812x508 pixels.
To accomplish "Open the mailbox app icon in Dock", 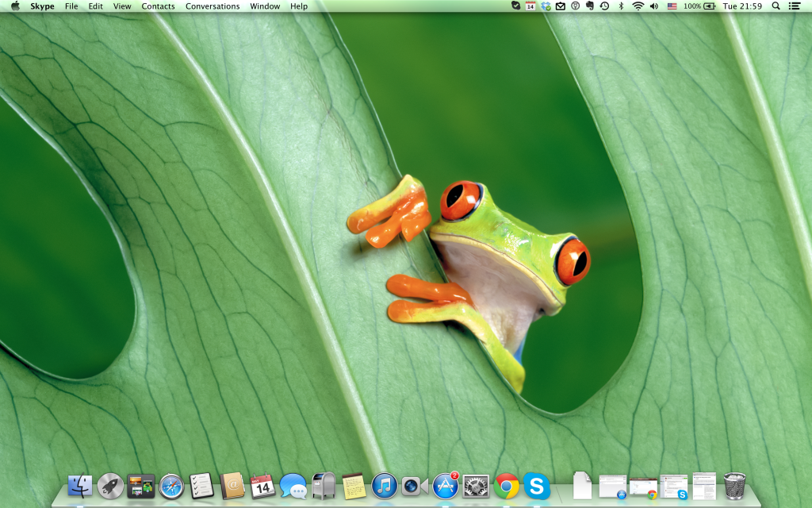I will point(324,487).
